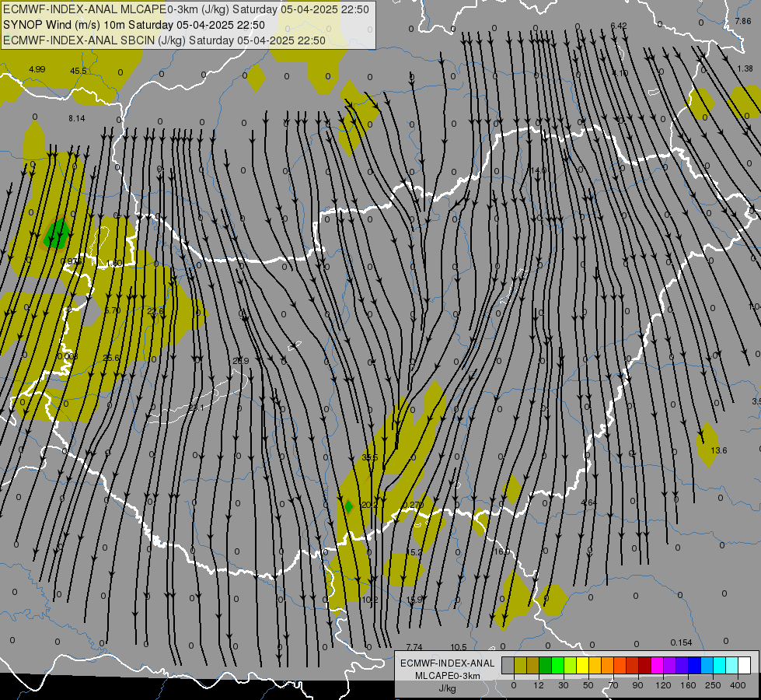Click the map value '0.154'

click(682, 642)
